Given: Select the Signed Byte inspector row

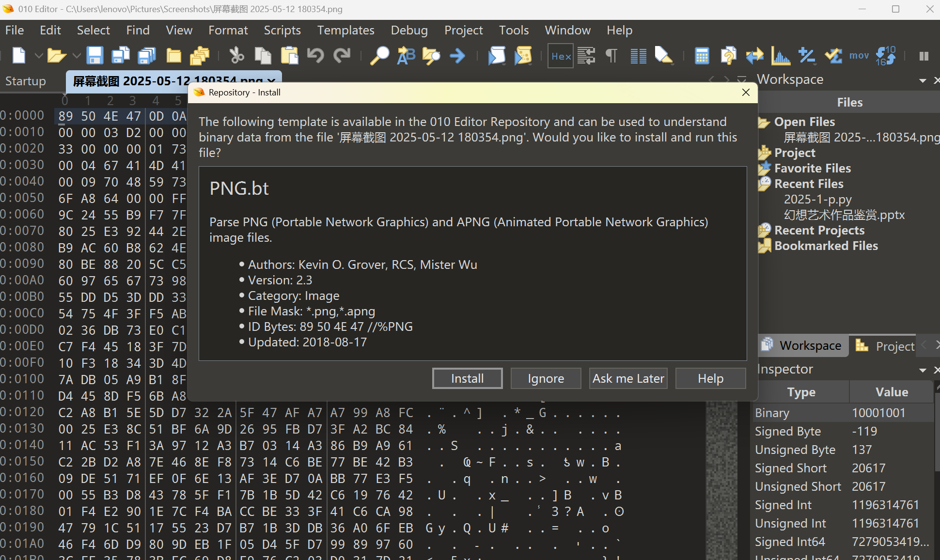Looking at the screenshot, I should [x=843, y=431].
